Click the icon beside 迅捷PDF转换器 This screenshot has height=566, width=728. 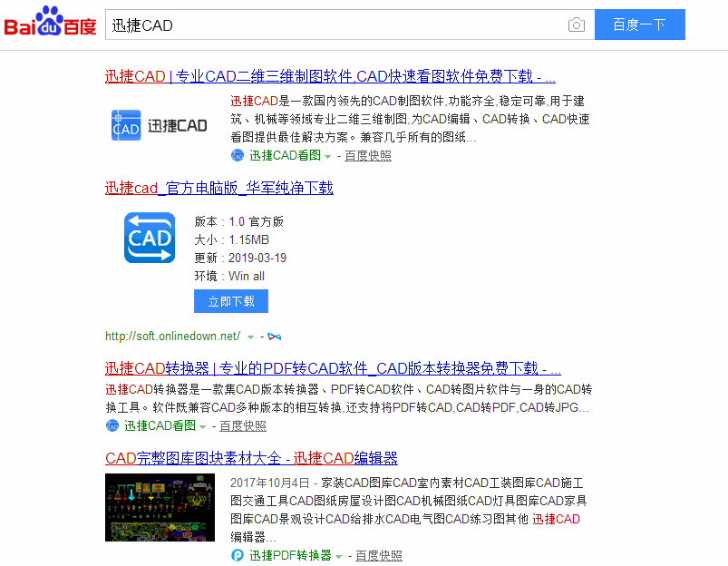(x=238, y=555)
